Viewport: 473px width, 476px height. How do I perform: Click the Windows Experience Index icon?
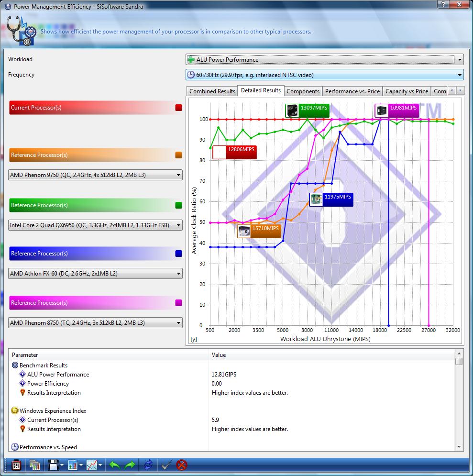pyautogui.click(x=14, y=411)
